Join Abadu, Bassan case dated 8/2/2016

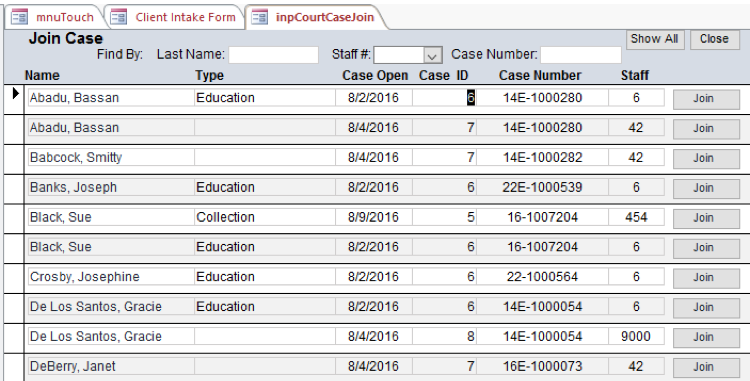click(x=706, y=99)
